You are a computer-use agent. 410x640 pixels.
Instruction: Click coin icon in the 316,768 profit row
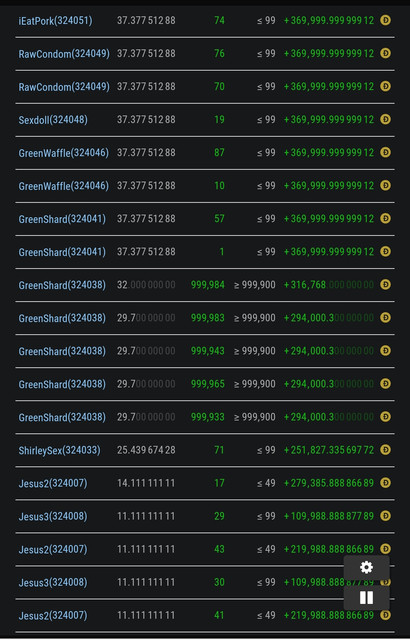coord(385,284)
